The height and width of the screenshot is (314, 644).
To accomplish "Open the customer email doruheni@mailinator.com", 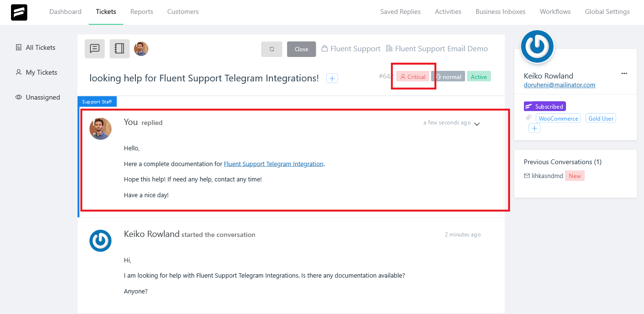I will click(559, 85).
